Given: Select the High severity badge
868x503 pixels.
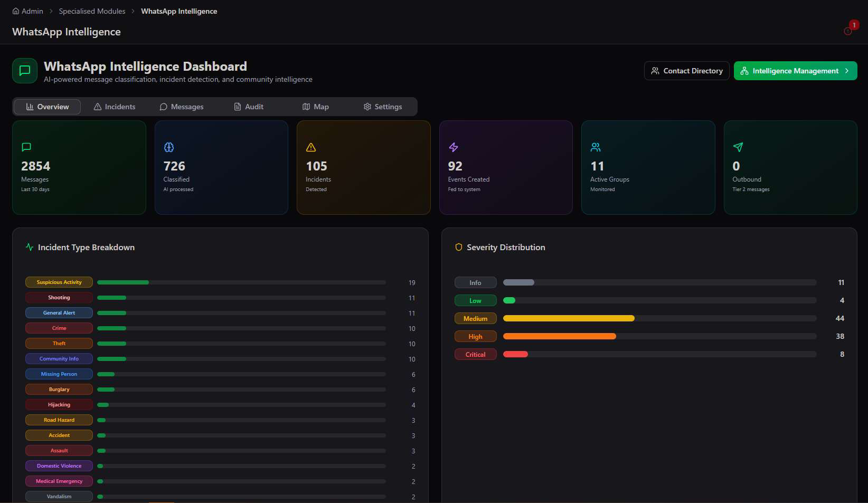Looking at the screenshot, I should [x=476, y=337].
